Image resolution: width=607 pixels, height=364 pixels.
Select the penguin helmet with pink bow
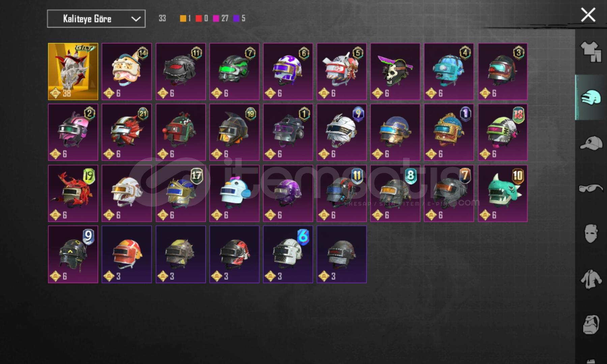(234, 193)
